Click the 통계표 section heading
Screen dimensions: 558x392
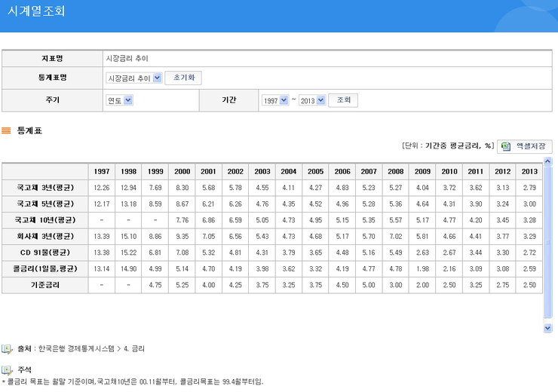click(29, 130)
